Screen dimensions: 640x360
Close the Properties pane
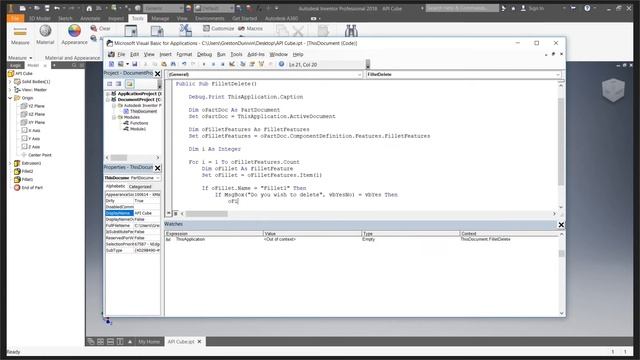pyautogui.click(x=158, y=168)
